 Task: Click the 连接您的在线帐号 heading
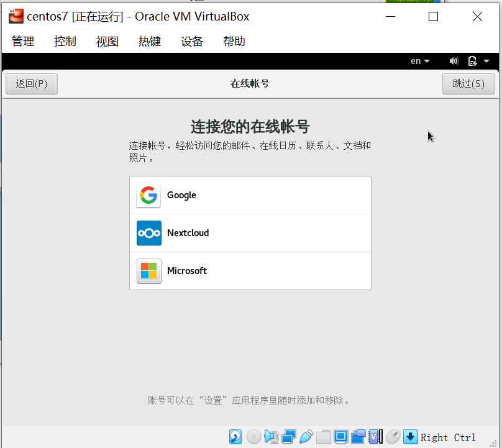[250, 127]
